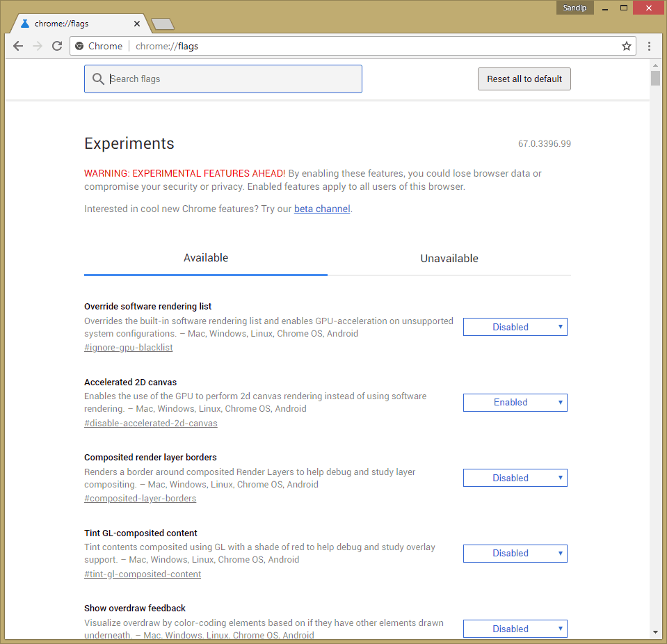Open the beta channel link
667x644 pixels.
[322, 209]
